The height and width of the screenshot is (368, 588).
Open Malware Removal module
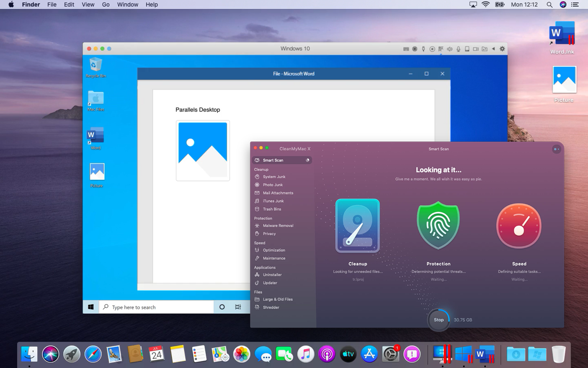[x=278, y=226]
